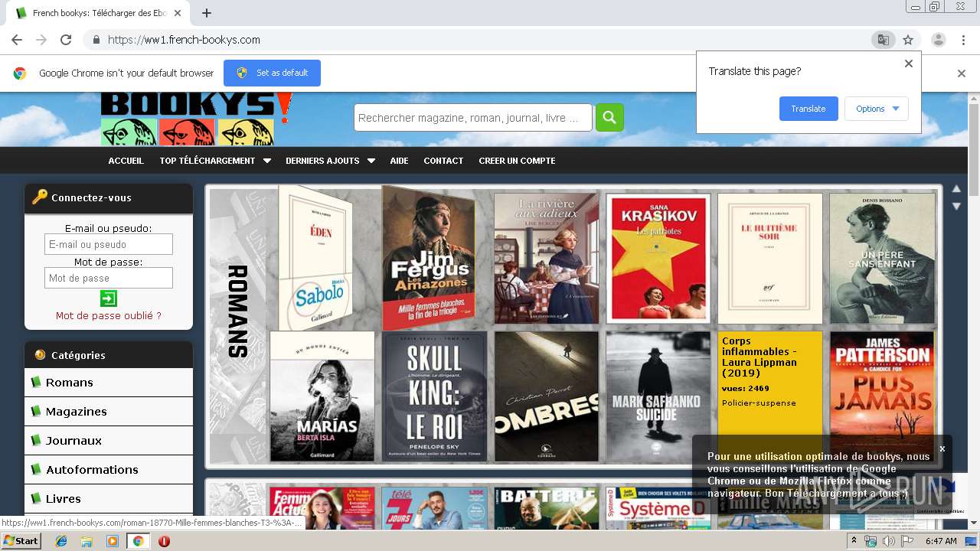Viewport: 980px width, 551px height.
Task: Focus the search field
Action: pos(472,118)
